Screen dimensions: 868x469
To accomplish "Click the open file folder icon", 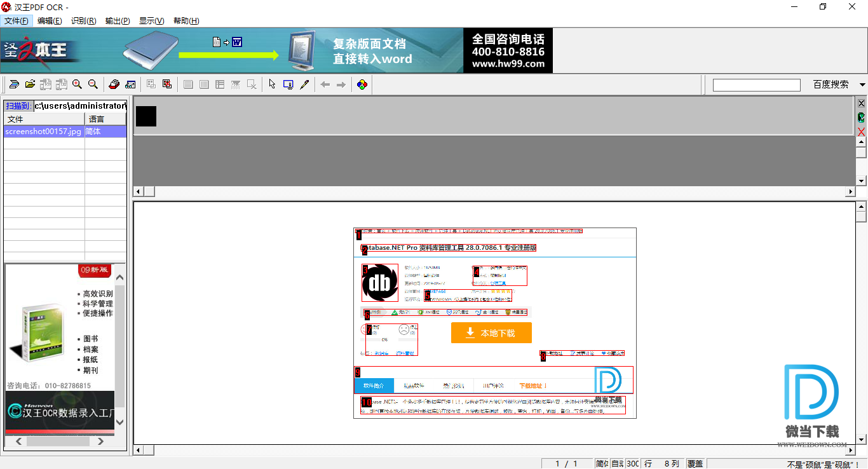I will point(30,84).
